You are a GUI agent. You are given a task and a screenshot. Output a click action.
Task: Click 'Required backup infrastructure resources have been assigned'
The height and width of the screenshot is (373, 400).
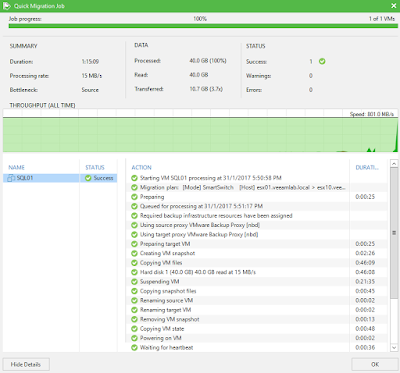tap(216, 216)
